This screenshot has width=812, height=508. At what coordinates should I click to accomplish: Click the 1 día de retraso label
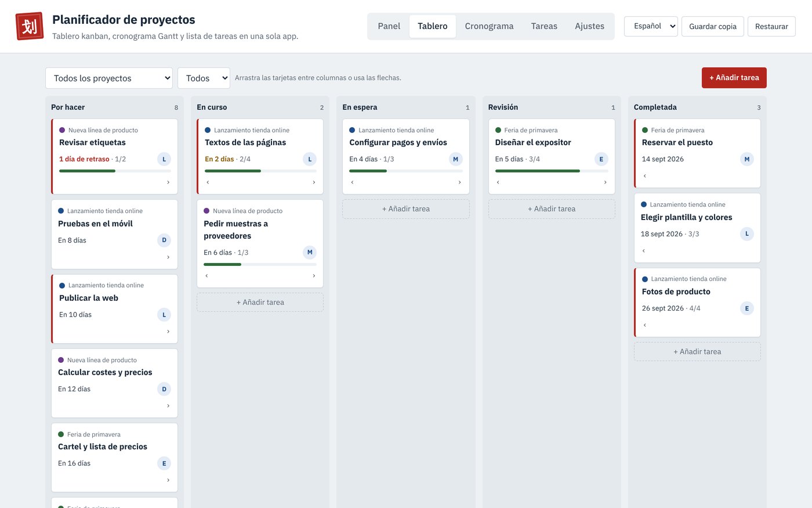pyautogui.click(x=84, y=159)
